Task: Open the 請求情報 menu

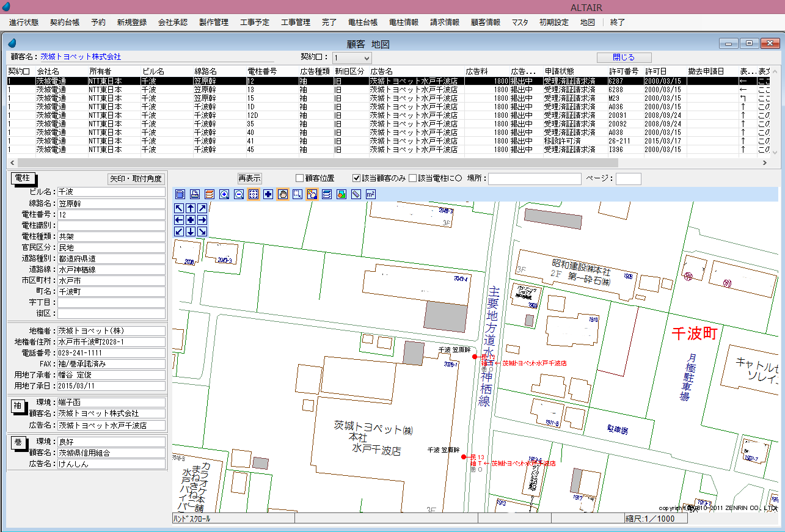Action: pos(445,22)
